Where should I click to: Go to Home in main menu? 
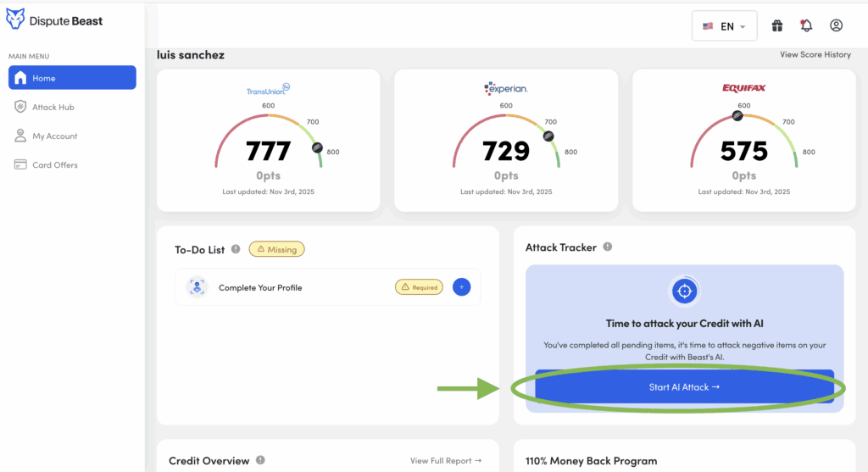pos(72,78)
